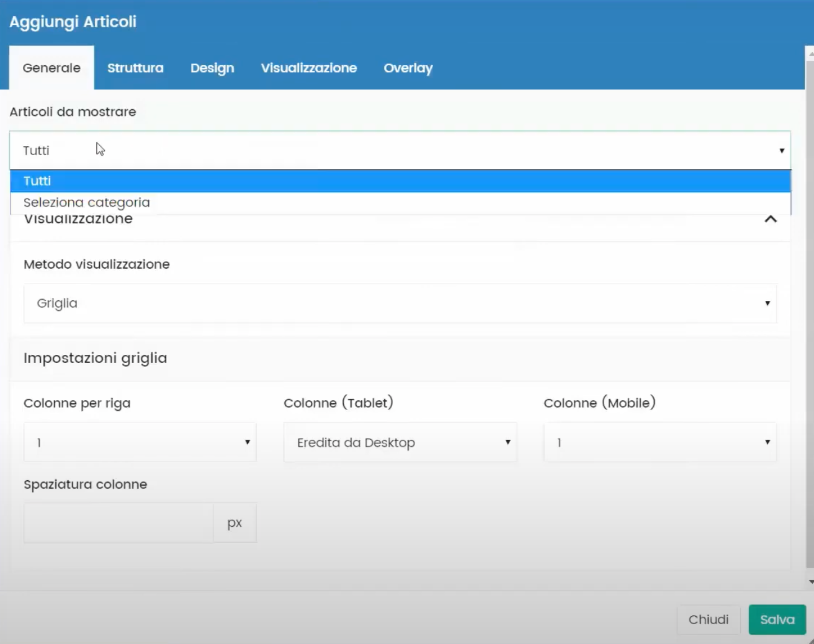814x644 pixels.
Task: Click the scrollbar down arrow
Action: [x=810, y=582]
